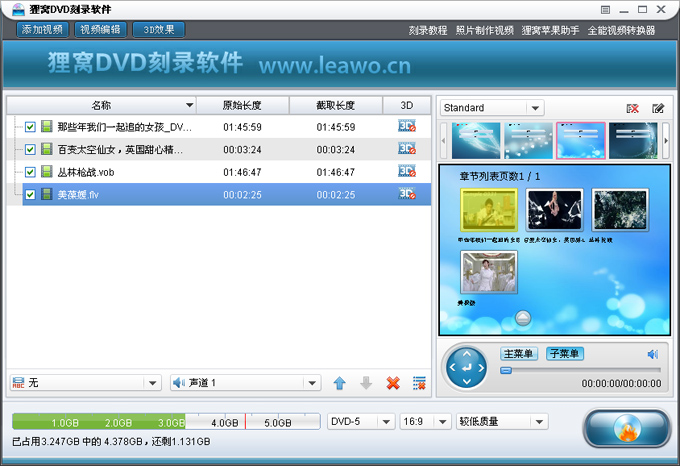Open 照片制作视频 menu link
The width and height of the screenshot is (680, 466).
point(484,30)
